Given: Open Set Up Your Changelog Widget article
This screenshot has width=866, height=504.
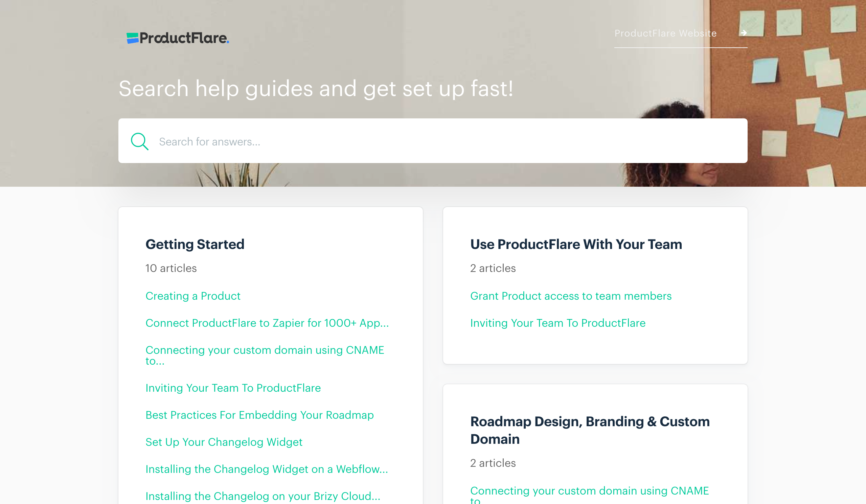Looking at the screenshot, I should (224, 442).
